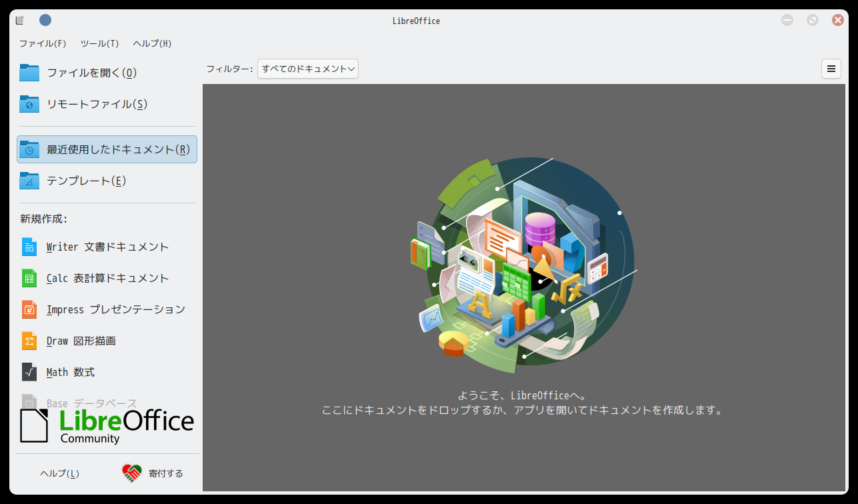Click the 寄付する donate button
858x504 pixels.
pos(153,473)
